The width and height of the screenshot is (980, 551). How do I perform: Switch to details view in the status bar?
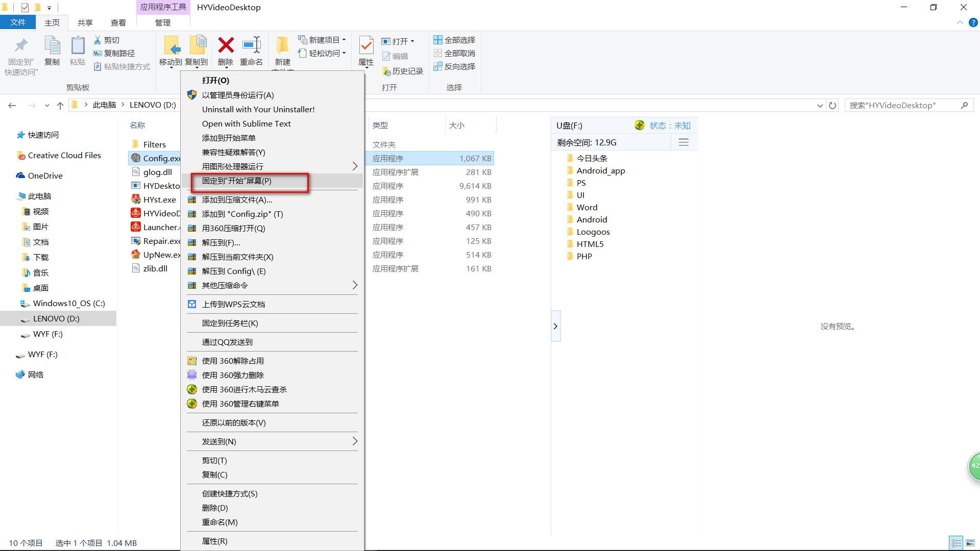(x=954, y=542)
